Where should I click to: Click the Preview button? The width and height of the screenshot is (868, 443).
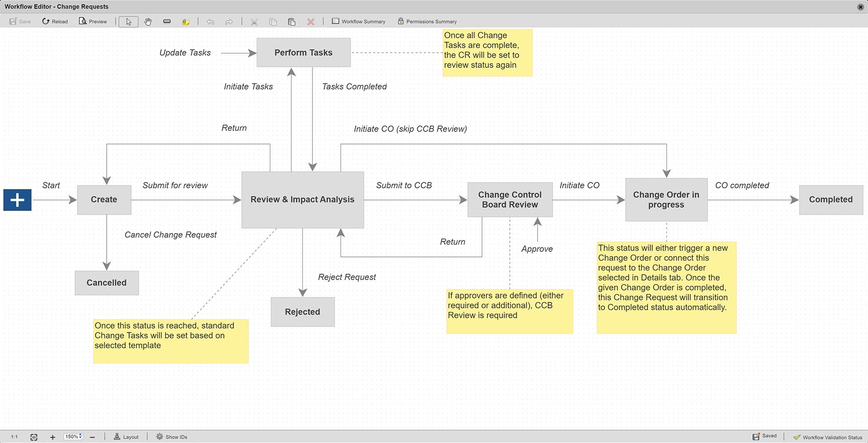[93, 21]
